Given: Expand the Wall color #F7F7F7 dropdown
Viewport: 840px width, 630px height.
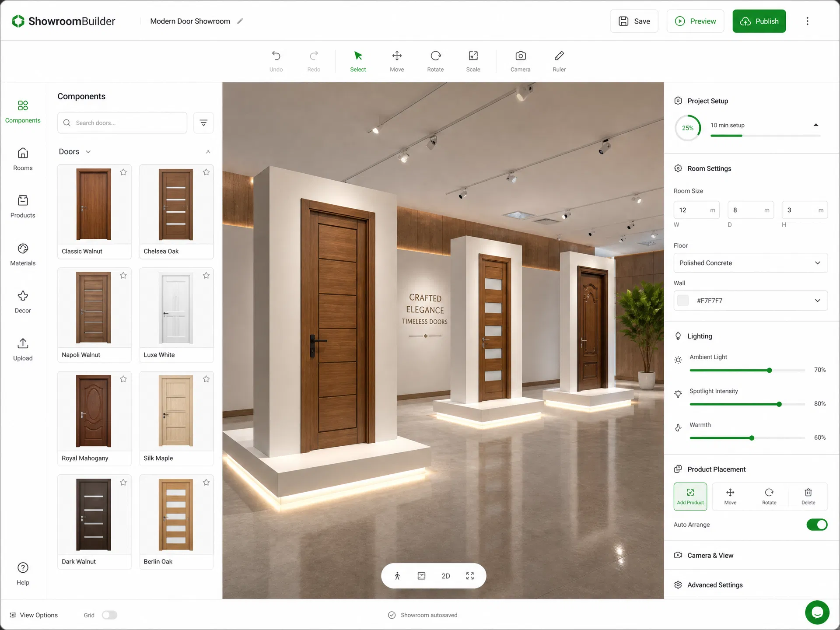Looking at the screenshot, I should point(750,301).
